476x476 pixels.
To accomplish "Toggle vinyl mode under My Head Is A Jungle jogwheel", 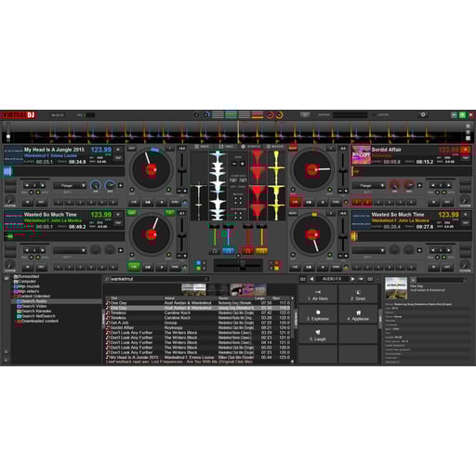I will tap(168, 190).
